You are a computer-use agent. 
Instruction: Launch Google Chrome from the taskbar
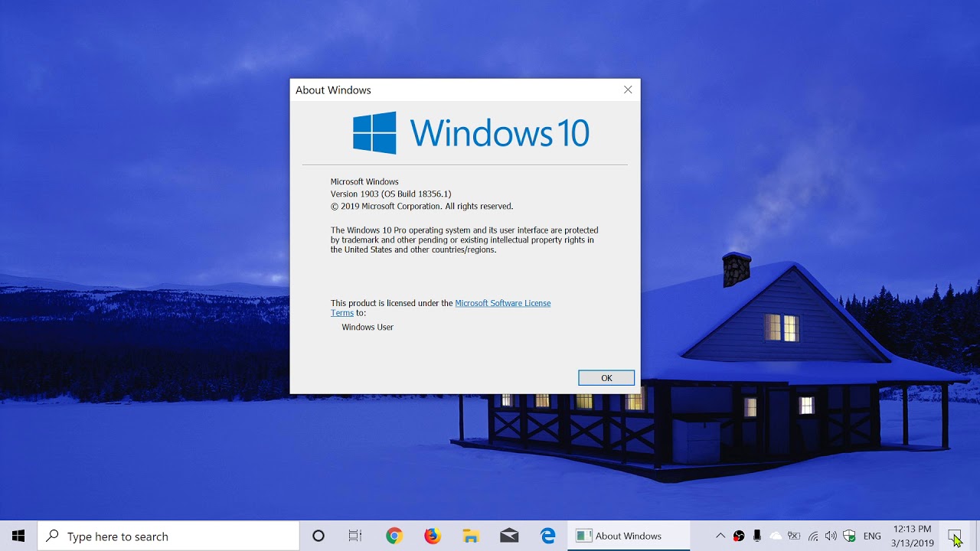pyautogui.click(x=394, y=536)
